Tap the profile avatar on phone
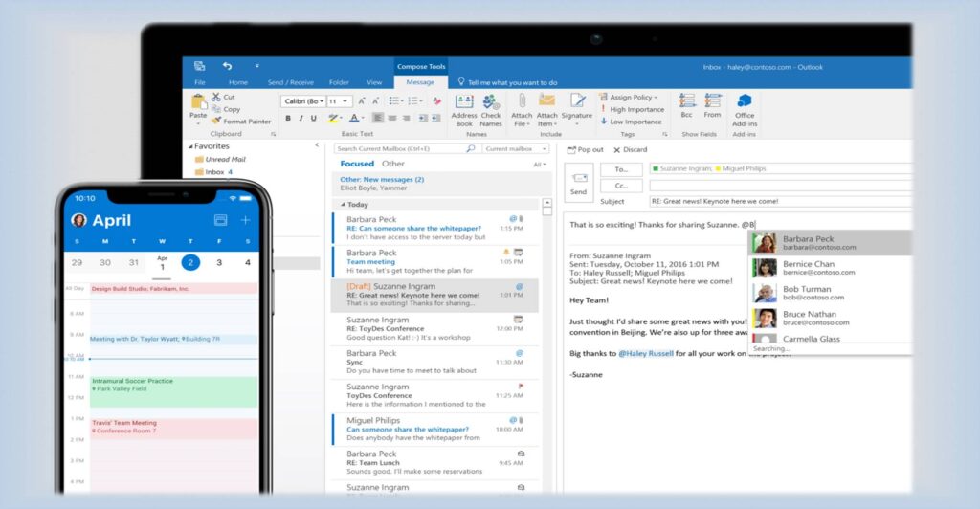980x509 pixels. [x=79, y=220]
